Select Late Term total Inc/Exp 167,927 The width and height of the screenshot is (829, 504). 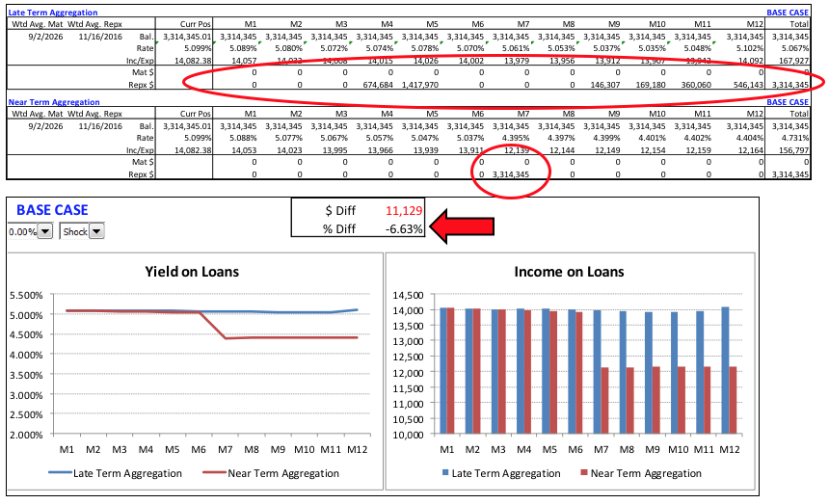[793, 61]
